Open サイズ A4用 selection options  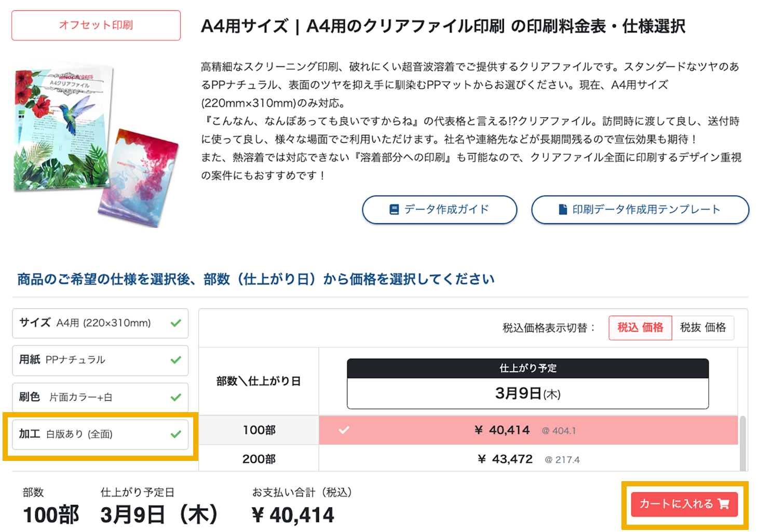[x=100, y=323]
